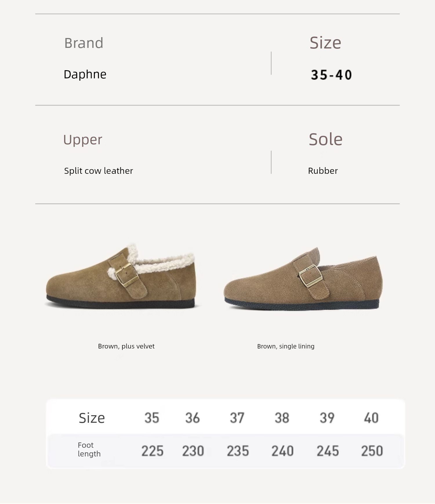The width and height of the screenshot is (435, 504).
Task: Click the 240 foot length value
Action: (x=282, y=451)
